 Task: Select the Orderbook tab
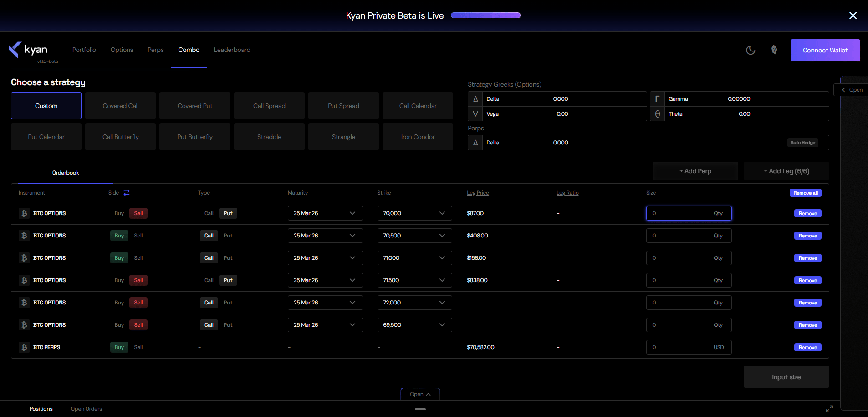66,173
